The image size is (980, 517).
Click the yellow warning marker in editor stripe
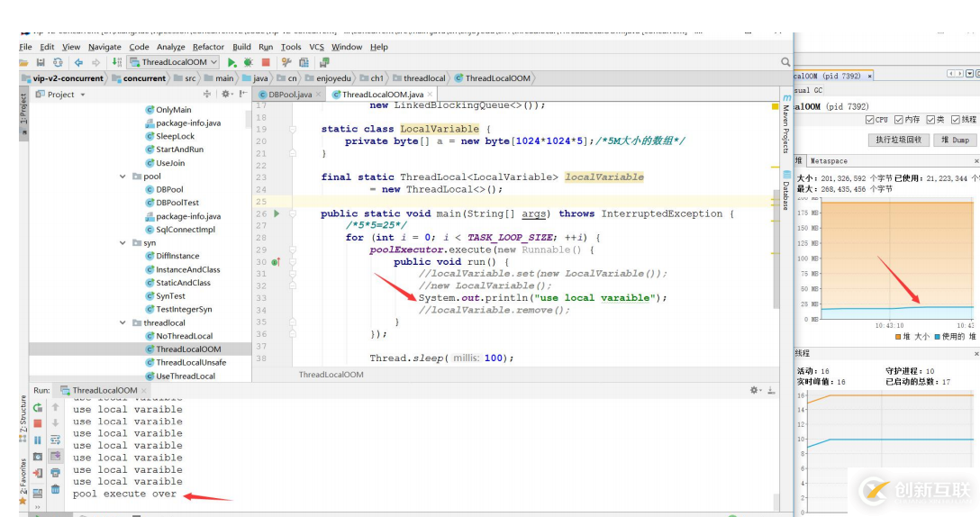tap(775, 107)
